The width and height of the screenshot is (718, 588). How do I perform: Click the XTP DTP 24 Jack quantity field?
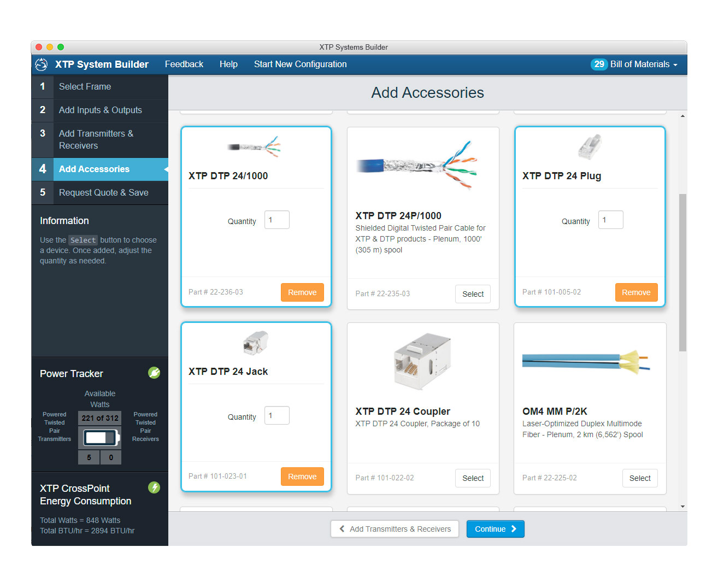point(277,415)
